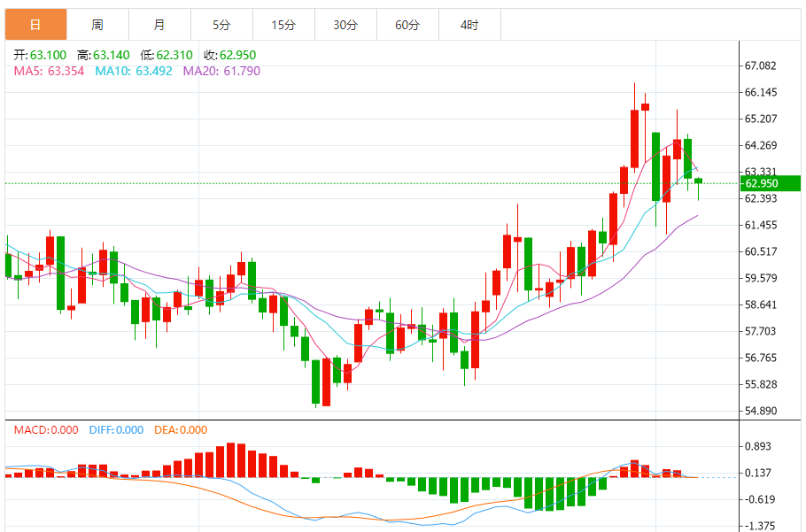
Task: Open the 5分 timeframe tab
Action: 221,24
